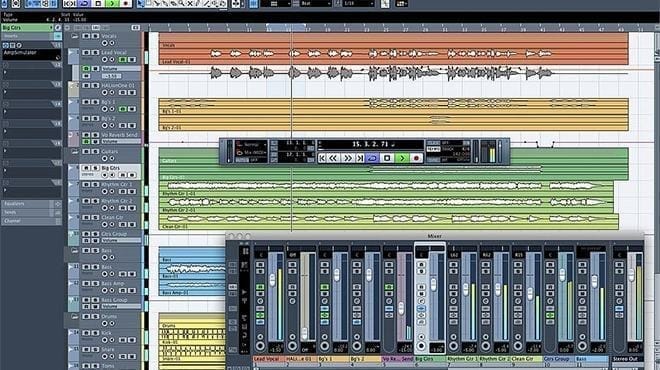Toggle Snap button in the top toolbar

(253, 4)
